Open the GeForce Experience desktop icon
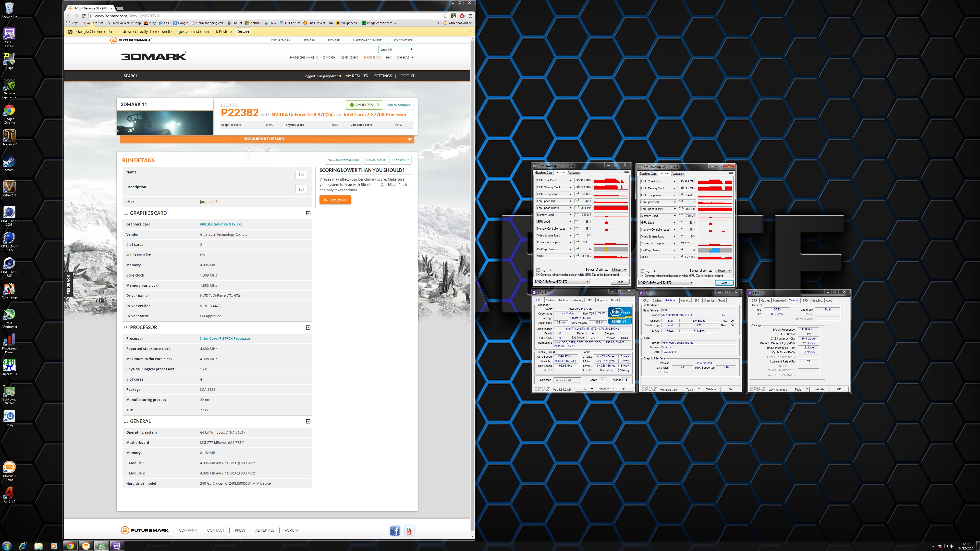980x551 pixels. tap(9, 89)
